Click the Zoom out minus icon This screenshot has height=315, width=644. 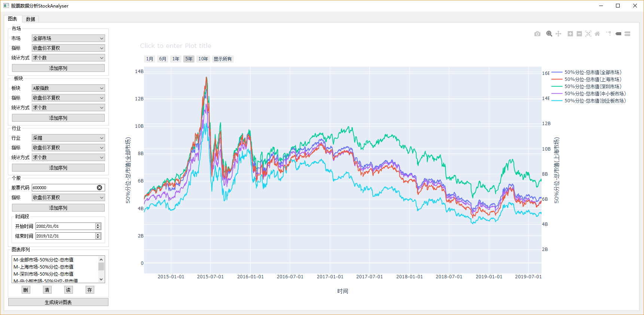579,34
